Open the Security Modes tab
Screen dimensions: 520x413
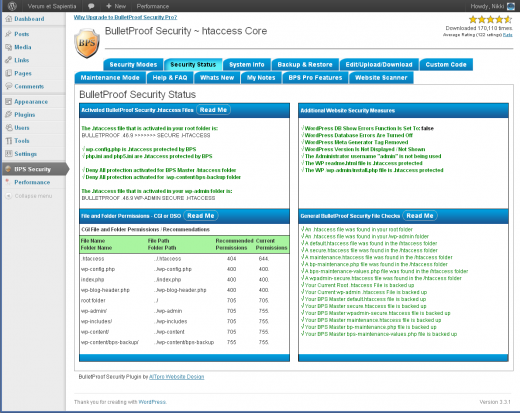pyautogui.click(x=133, y=65)
